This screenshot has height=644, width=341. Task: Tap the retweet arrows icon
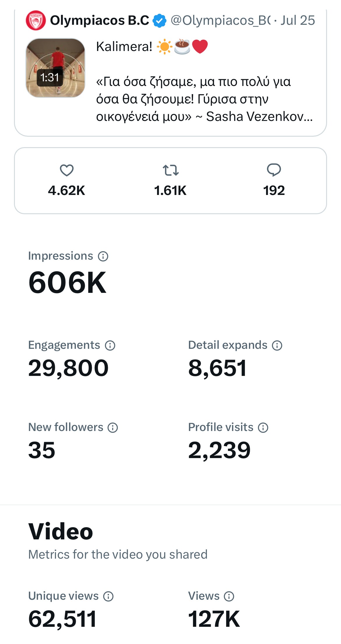click(x=170, y=170)
